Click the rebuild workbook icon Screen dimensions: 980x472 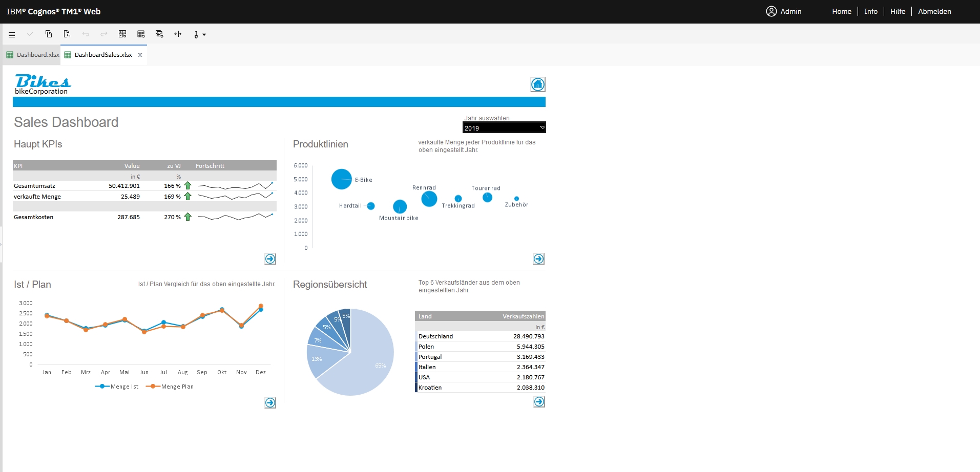pyautogui.click(x=159, y=34)
